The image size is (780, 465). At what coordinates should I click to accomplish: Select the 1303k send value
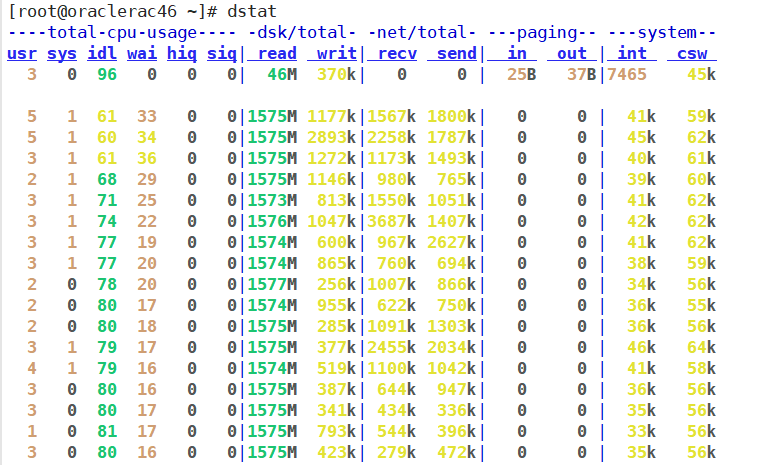[452, 326]
